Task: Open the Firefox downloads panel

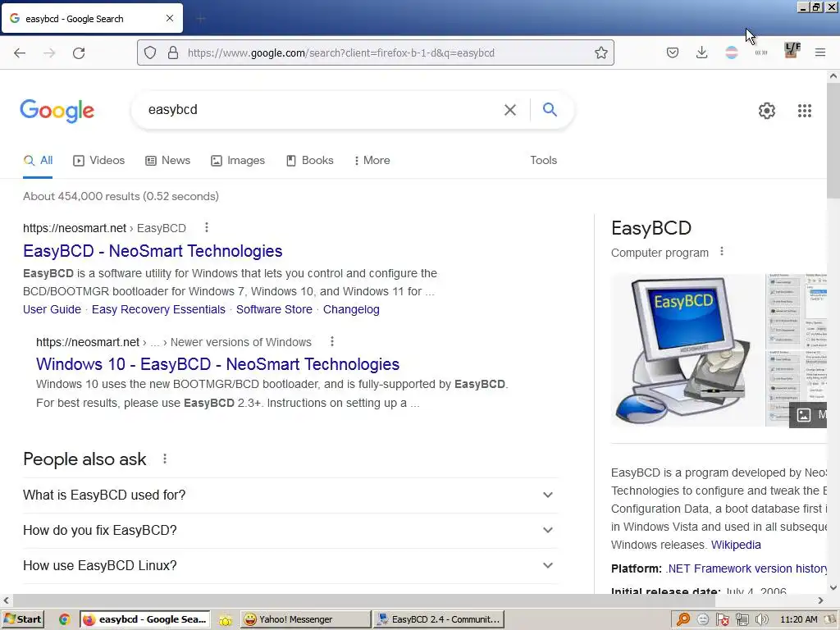Action: point(702,52)
